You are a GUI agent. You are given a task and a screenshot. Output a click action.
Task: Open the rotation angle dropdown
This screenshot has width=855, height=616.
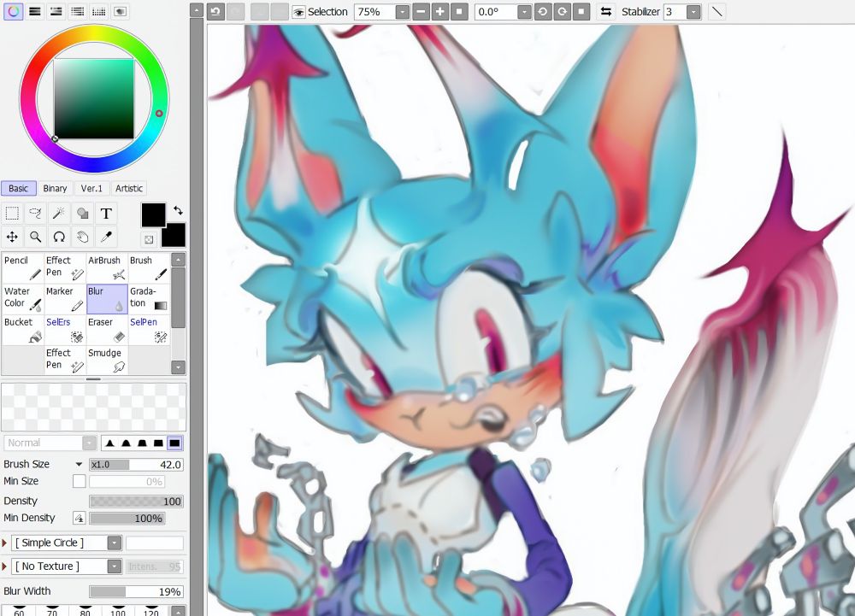click(524, 12)
